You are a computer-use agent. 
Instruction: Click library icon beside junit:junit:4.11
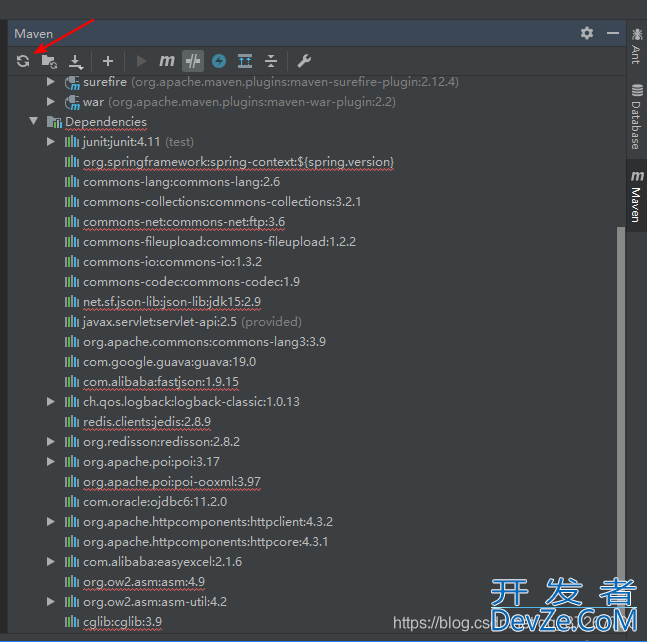tap(72, 142)
